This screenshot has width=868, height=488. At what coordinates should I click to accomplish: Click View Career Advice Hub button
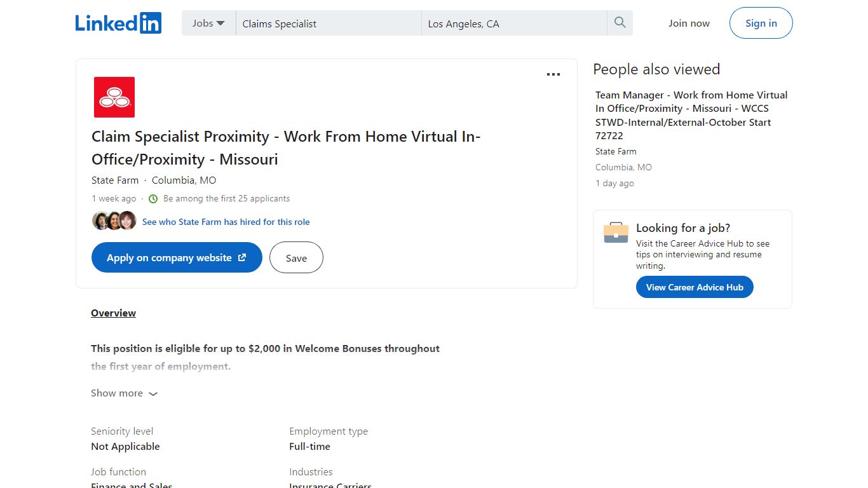point(695,287)
